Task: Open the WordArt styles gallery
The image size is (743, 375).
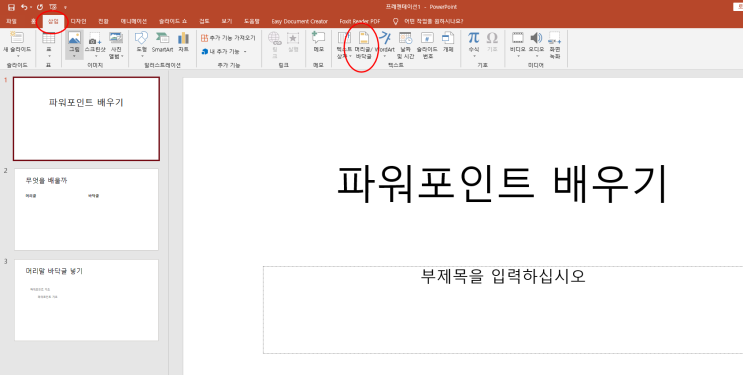Action: point(385,44)
